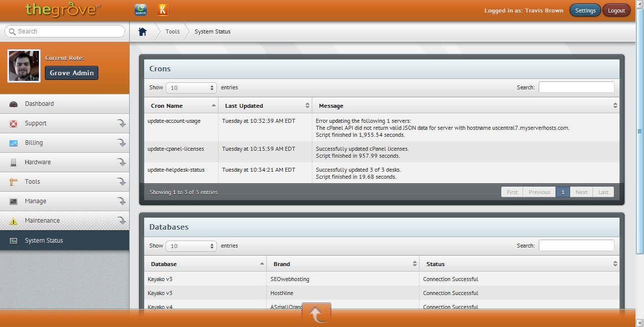Sort Crons table by Last Updated

point(265,106)
